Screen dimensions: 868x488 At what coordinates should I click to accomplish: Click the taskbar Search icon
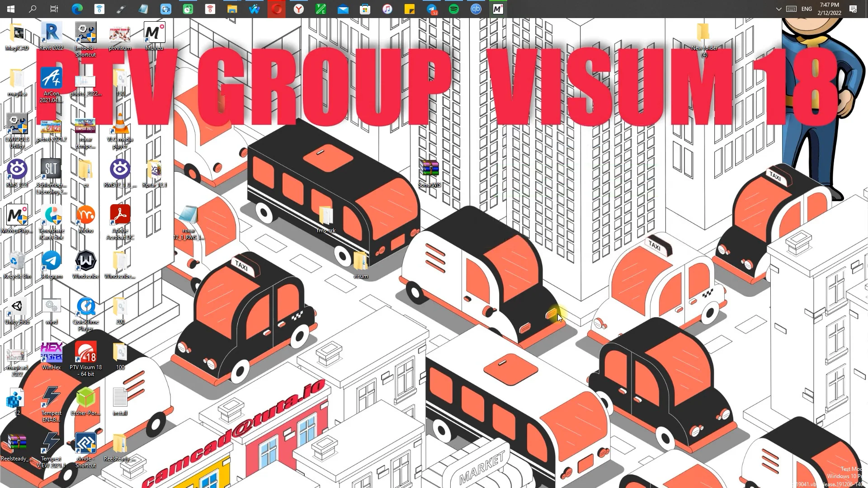coord(33,9)
